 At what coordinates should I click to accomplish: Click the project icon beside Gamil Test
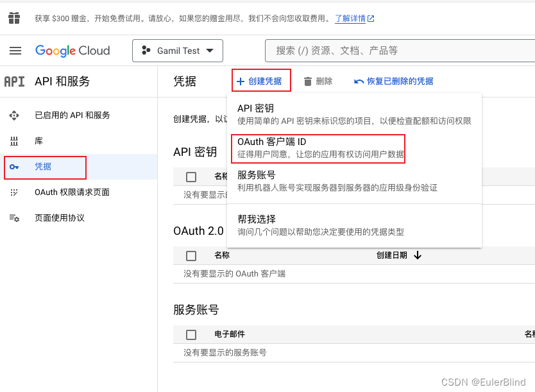pyautogui.click(x=146, y=51)
